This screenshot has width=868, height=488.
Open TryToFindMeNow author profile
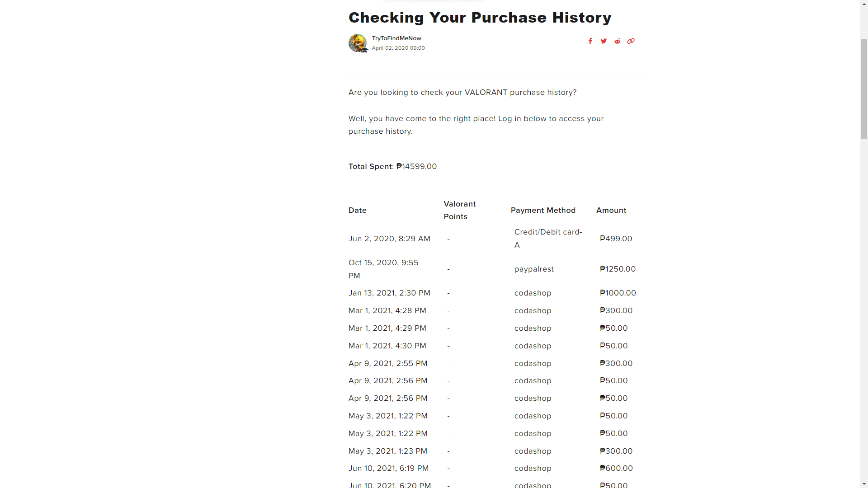[396, 38]
